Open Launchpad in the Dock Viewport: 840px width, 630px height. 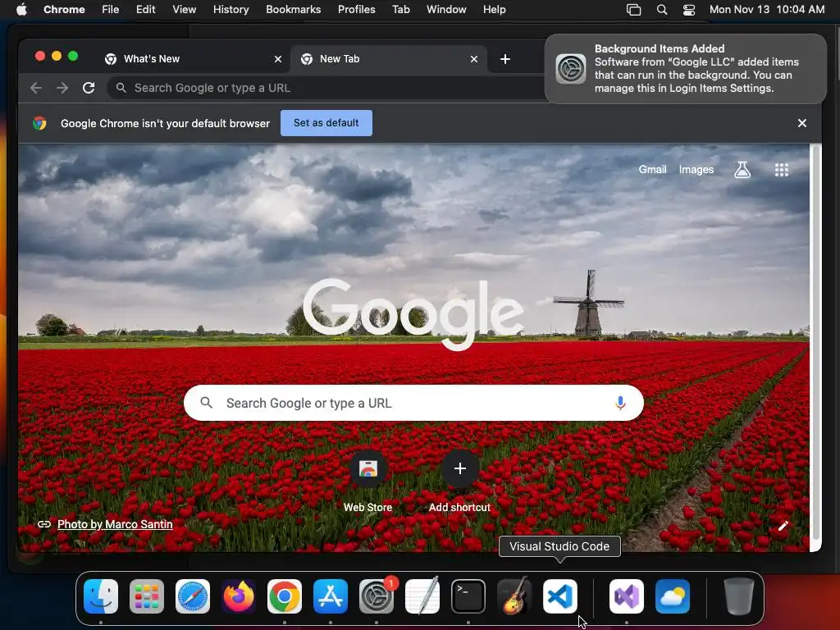tap(147, 596)
